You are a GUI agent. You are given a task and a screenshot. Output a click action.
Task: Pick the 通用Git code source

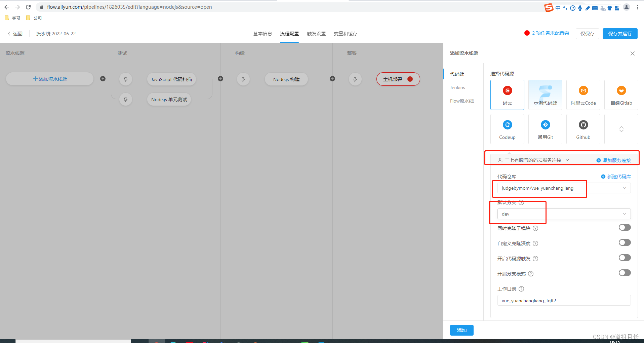(545, 129)
